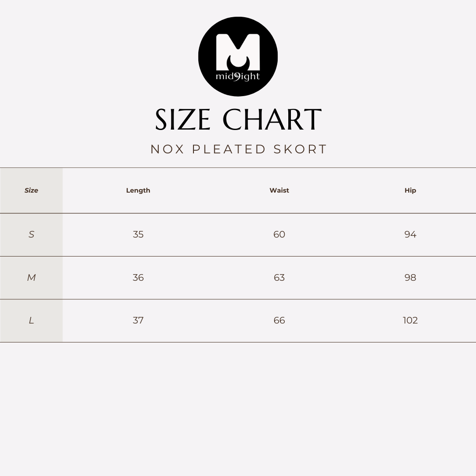This screenshot has width=476, height=476.
Task: Click the waist value 60 in S row
Action: [279, 234]
